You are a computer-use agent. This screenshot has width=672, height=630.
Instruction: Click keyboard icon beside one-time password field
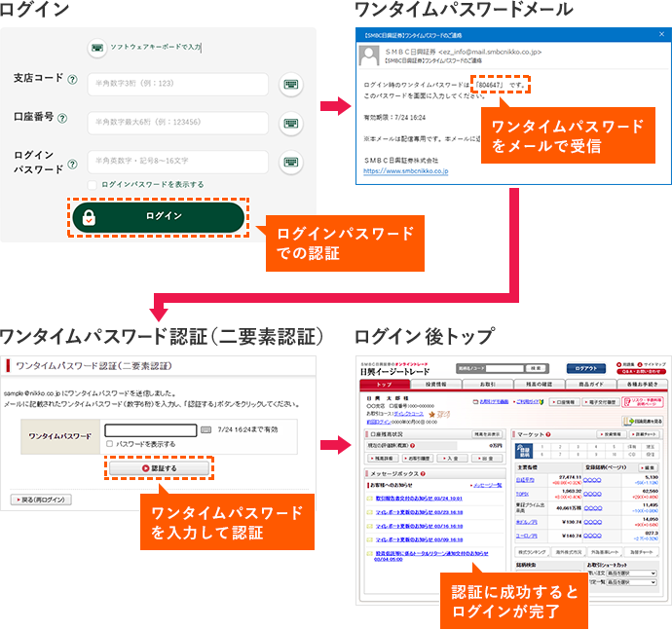tap(205, 429)
